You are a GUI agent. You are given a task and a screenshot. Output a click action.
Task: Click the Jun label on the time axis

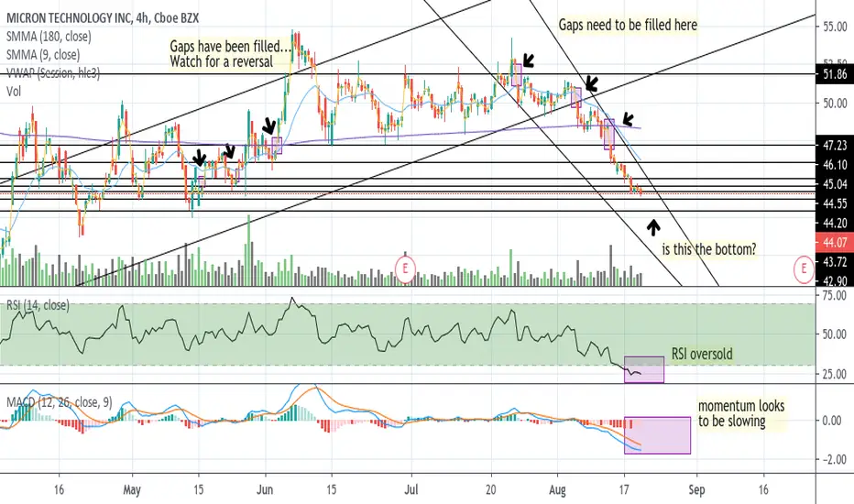coord(265,489)
